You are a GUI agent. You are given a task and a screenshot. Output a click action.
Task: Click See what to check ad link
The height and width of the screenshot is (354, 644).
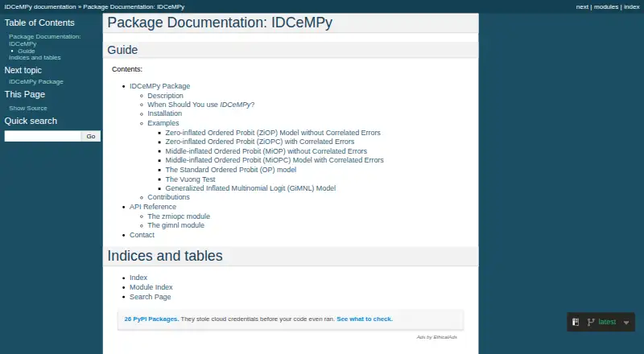(x=365, y=319)
